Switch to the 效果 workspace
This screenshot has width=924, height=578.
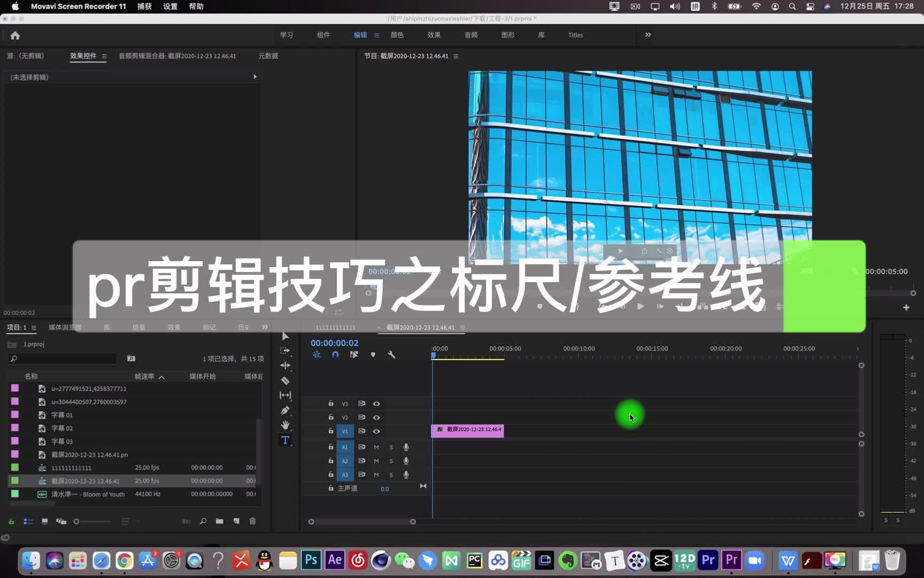[434, 35]
